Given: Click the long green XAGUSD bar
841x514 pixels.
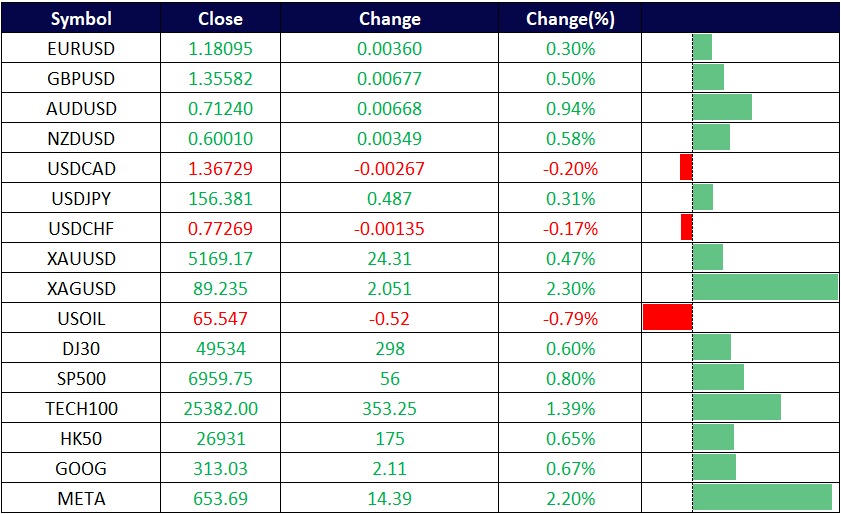Looking at the screenshot, I should pos(765,287).
